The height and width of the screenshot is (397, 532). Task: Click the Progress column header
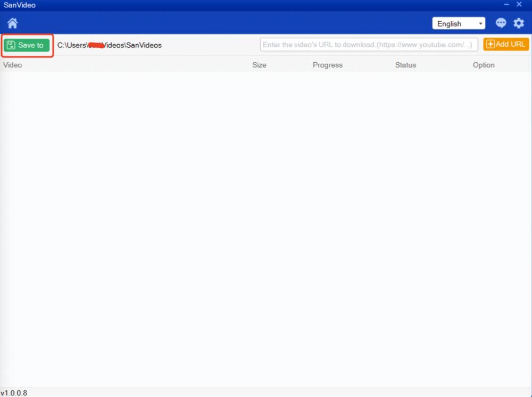327,65
